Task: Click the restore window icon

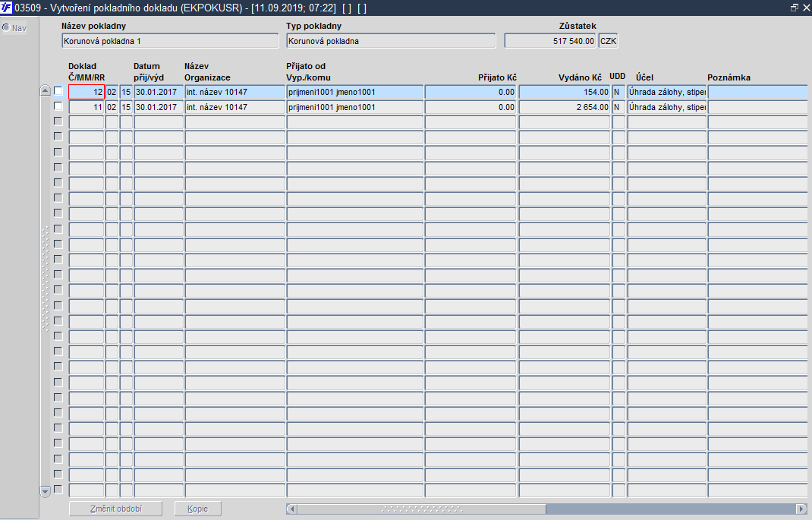Action: coord(794,8)
